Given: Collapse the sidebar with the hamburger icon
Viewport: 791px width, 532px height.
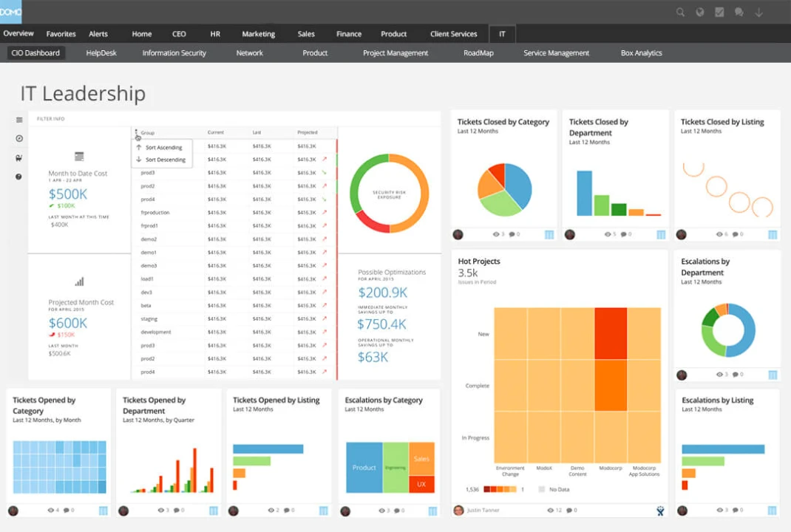Looking at the screenshot, I should pos(18,119).
